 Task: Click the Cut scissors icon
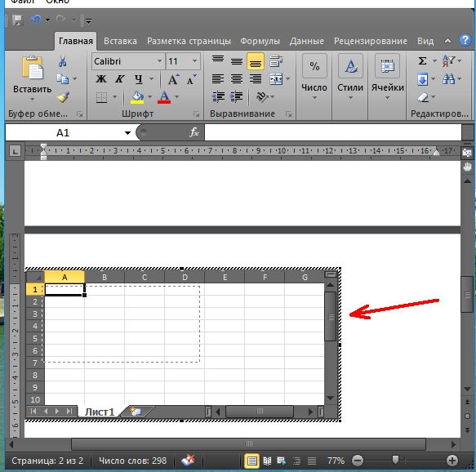[63, 61]
